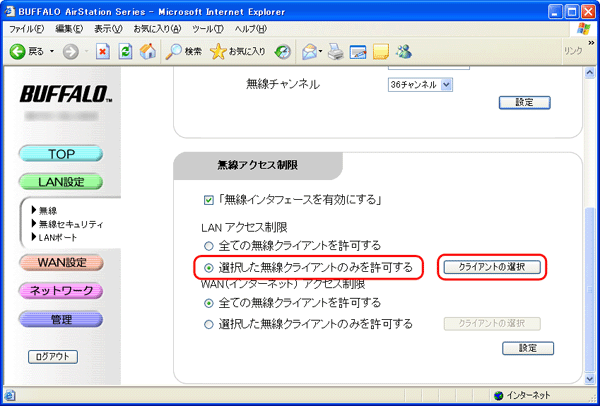Image resolution: width=600 pixels, height=406 pixels.
Task: Select WAN 選択した無線クライアントのみを許可する radio
Action: 209,323
